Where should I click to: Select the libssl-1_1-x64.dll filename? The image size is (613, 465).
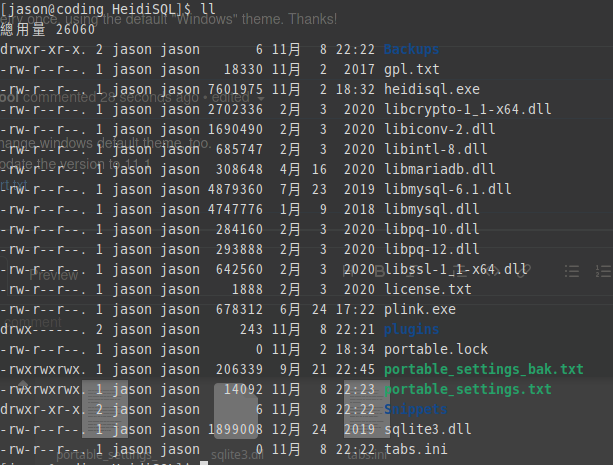pos(455,269)
